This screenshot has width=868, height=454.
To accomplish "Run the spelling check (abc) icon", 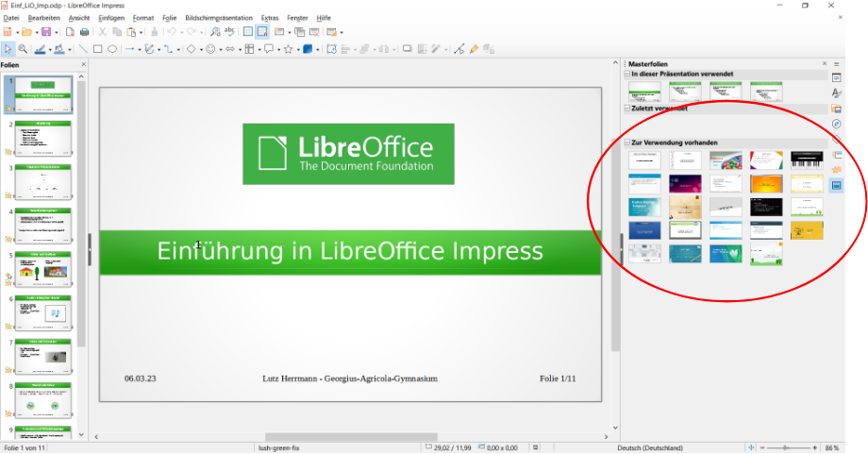I will point(227,32).
